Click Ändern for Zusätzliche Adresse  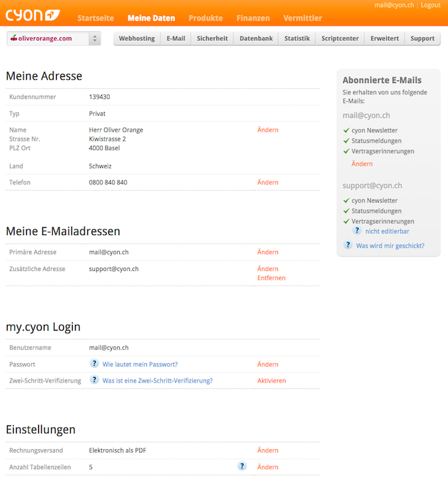click(268, 269)
